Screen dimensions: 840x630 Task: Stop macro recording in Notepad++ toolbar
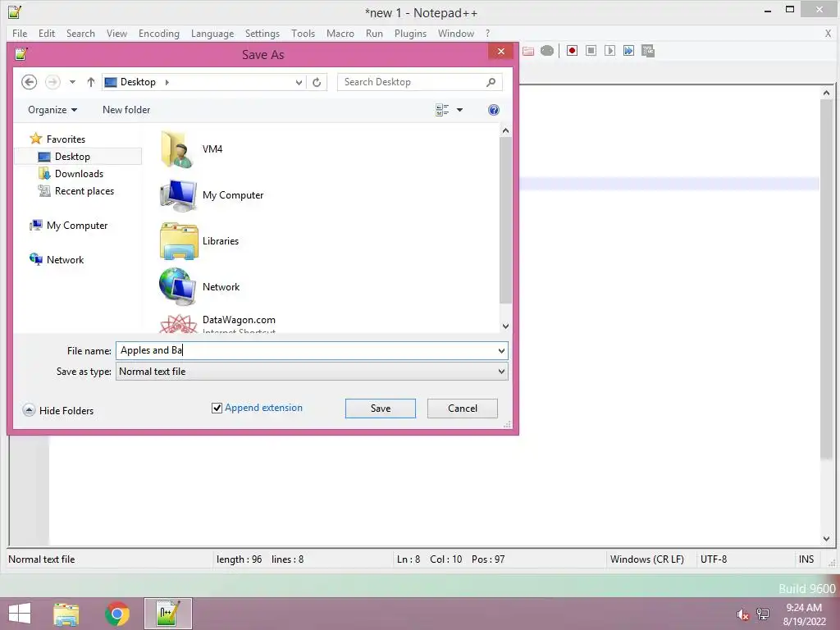(591, 51)
